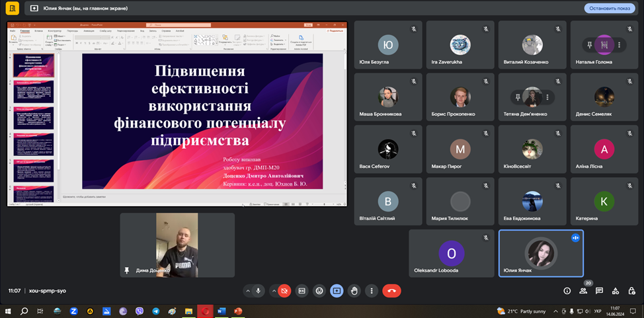Expand audio settings chevron beside microphone
The width and height of the screenshot is (644, 318).
[x=248, y=291]
